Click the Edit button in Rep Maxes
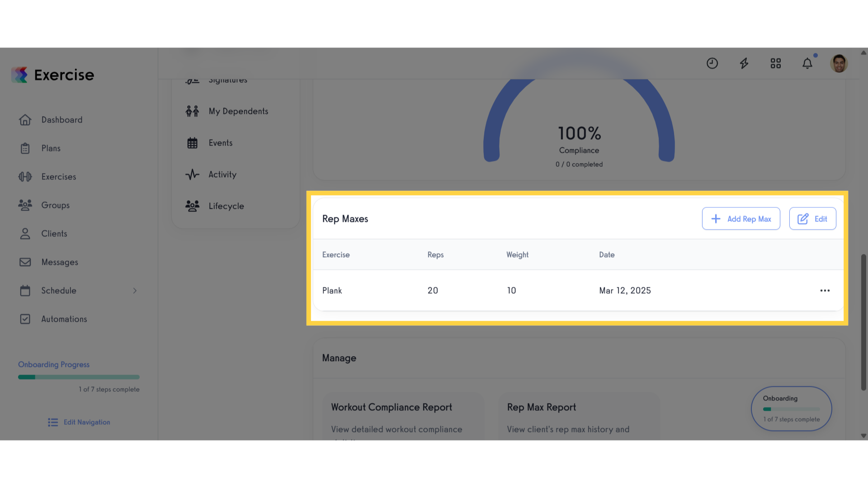 tap(812, 219)
